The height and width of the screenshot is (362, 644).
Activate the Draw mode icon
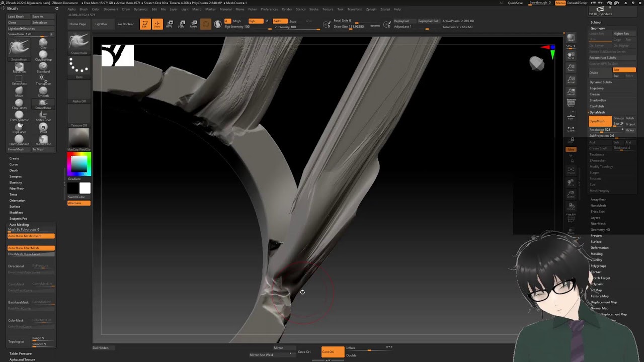[x=157, y=24]
